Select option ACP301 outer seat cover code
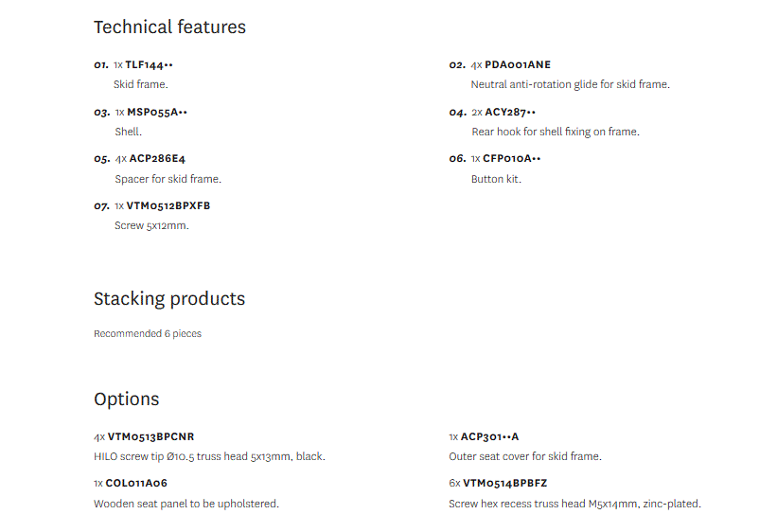This screenshot has width=777, height=532. [489, 436]
